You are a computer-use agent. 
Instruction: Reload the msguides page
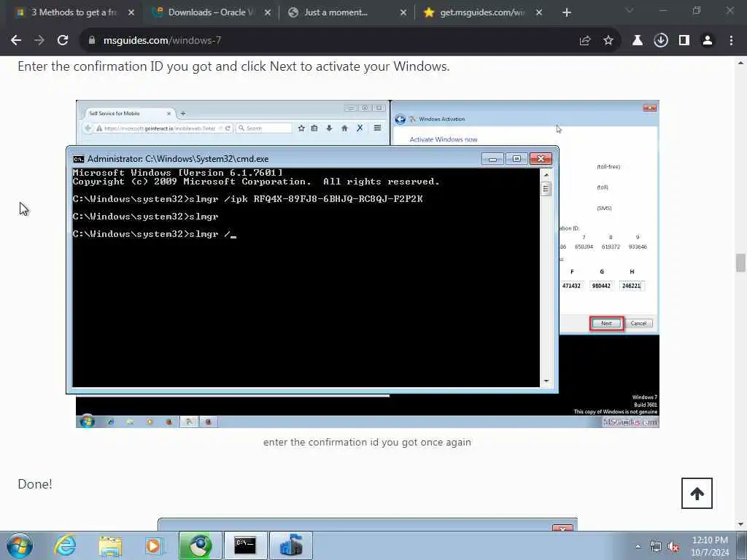pos(63,41)
